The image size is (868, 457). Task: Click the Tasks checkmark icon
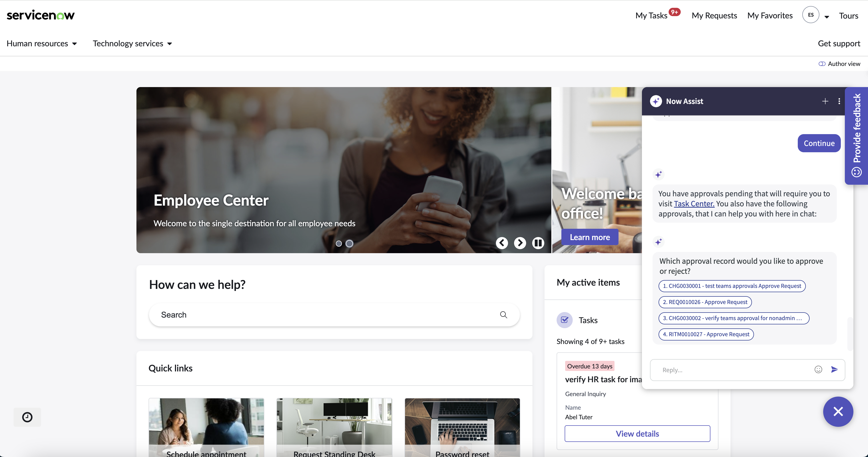tap(564, 320)
